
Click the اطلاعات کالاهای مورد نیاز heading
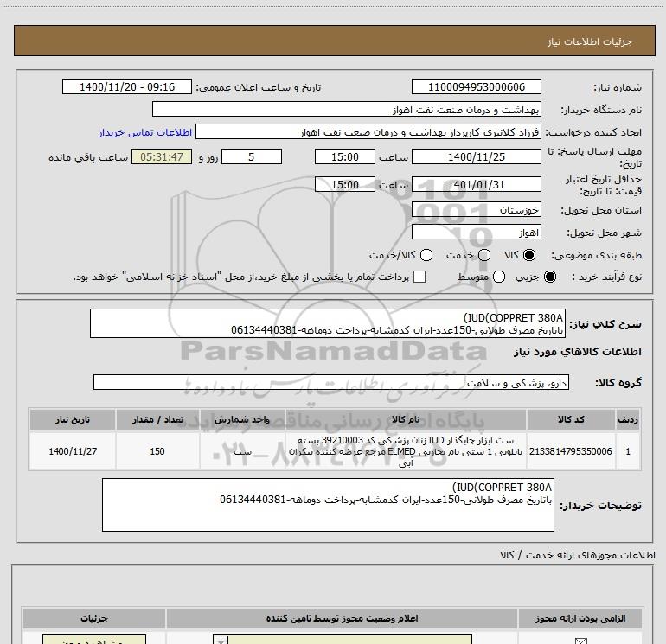click(x=577, y=352)
